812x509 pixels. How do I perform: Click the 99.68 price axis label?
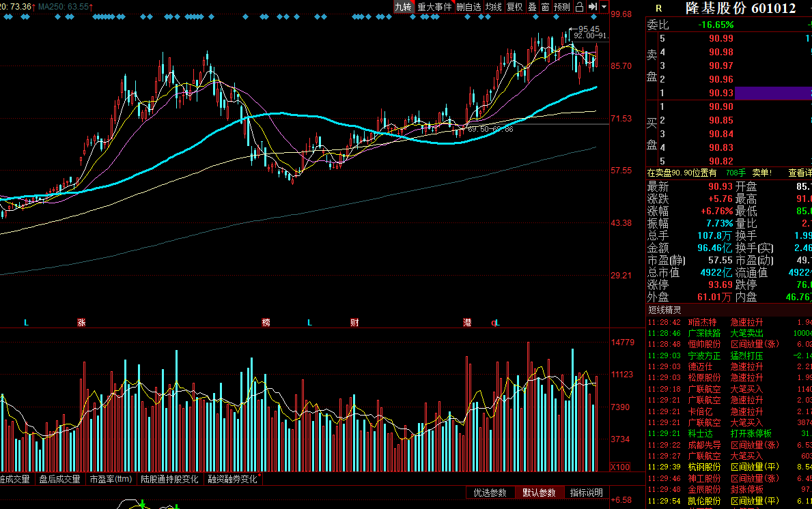pyautogui.click(x=621, y=14)
